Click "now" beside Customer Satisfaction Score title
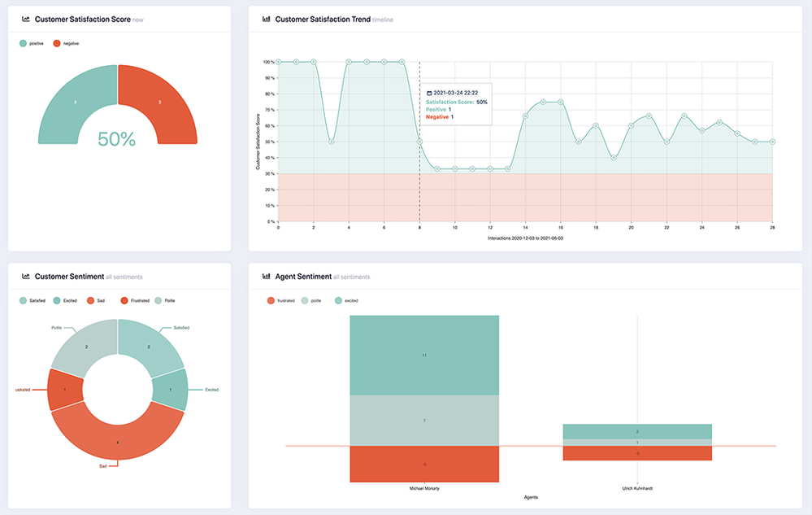This screenshot has height=515, width=812. tap(138, 19)
